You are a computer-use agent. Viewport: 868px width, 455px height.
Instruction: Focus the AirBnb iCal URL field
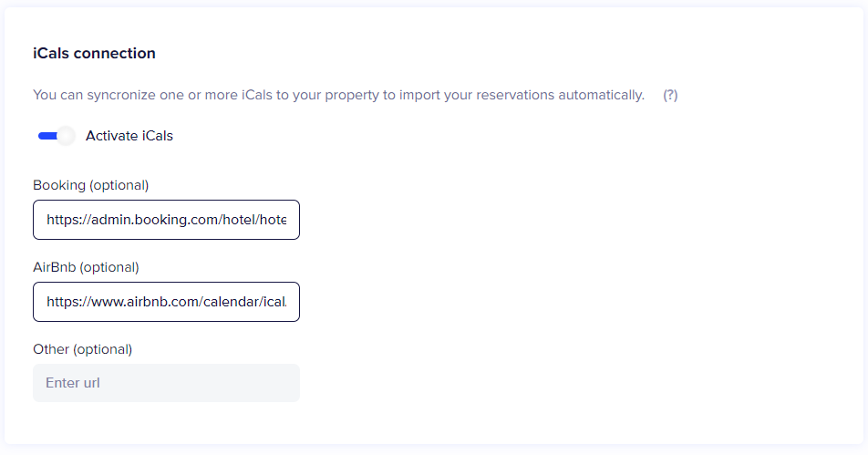click(x=166, y=302)
